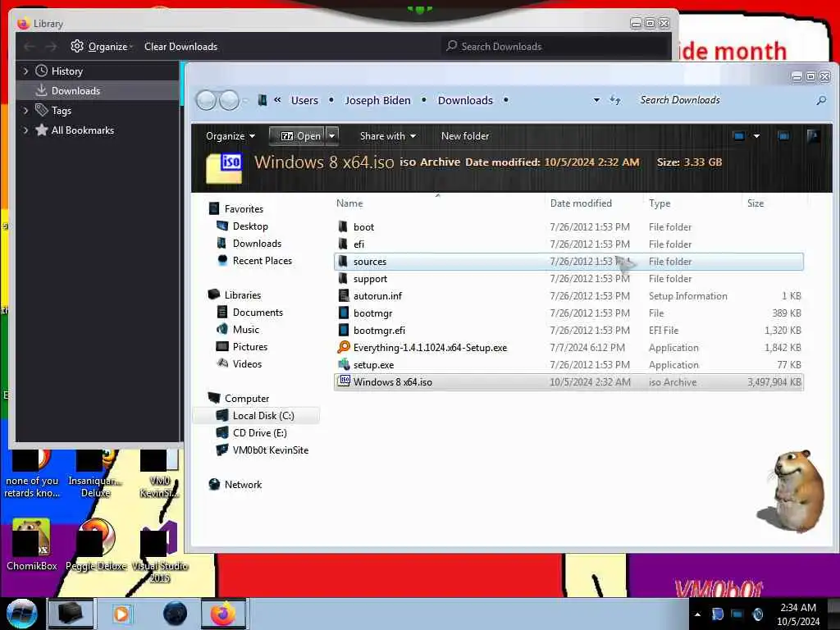Show hidden system tray icons arrow
Screen dimensions: 840x630
[697, 614]
